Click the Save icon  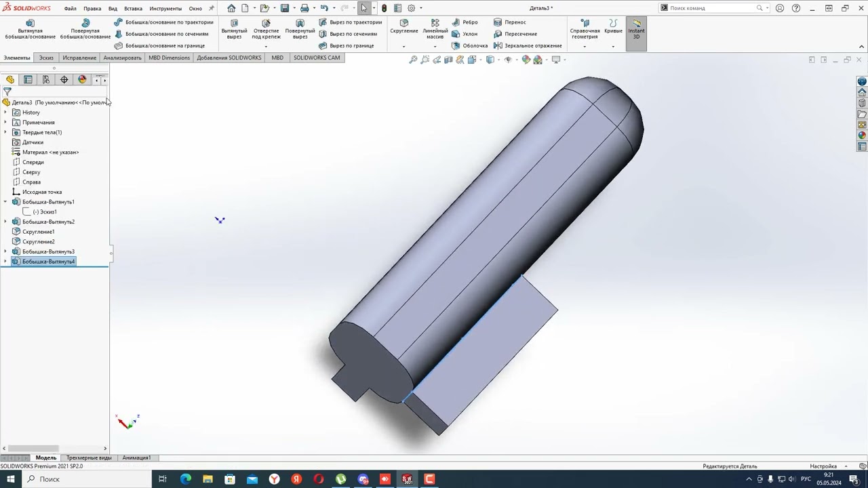(285, 8)
